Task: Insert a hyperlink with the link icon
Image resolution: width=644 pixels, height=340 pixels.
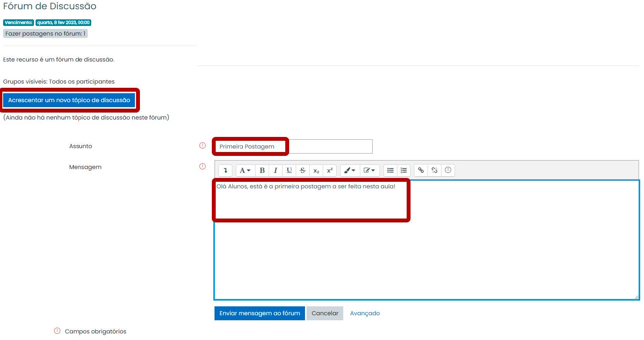Action: (421, 170)
